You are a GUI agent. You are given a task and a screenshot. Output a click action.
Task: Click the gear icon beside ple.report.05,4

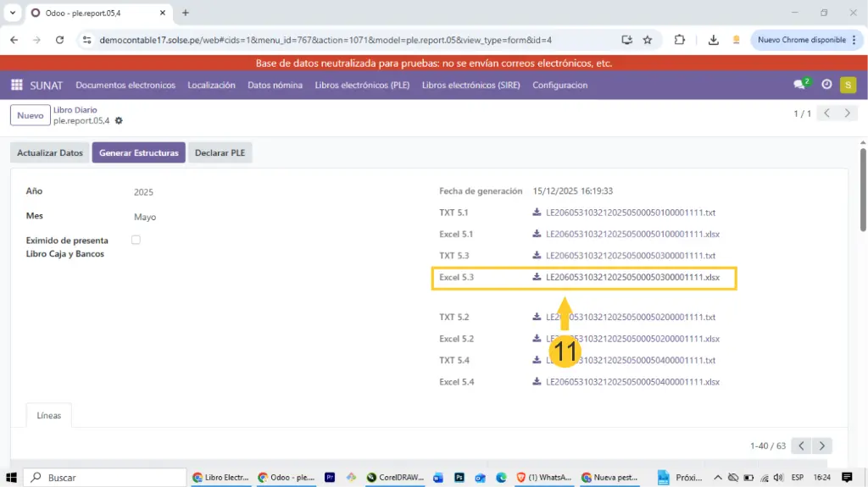tap(119, 121)
